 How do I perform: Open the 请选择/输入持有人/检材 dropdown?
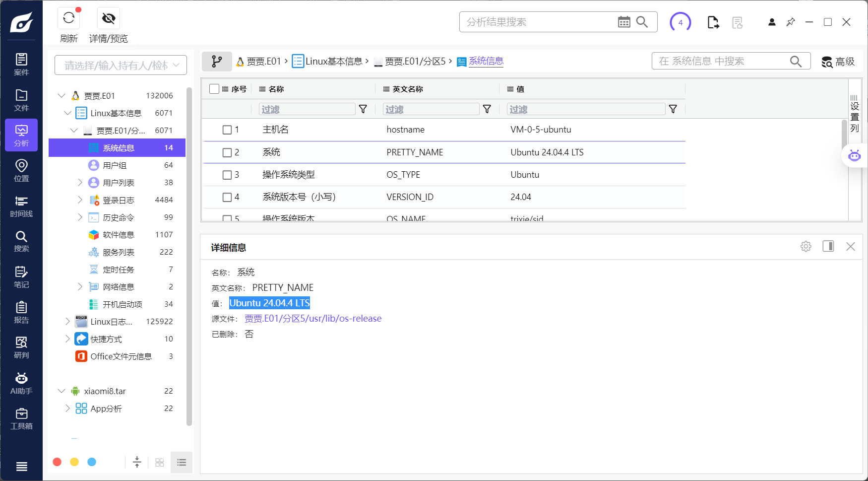coord(121,65)
